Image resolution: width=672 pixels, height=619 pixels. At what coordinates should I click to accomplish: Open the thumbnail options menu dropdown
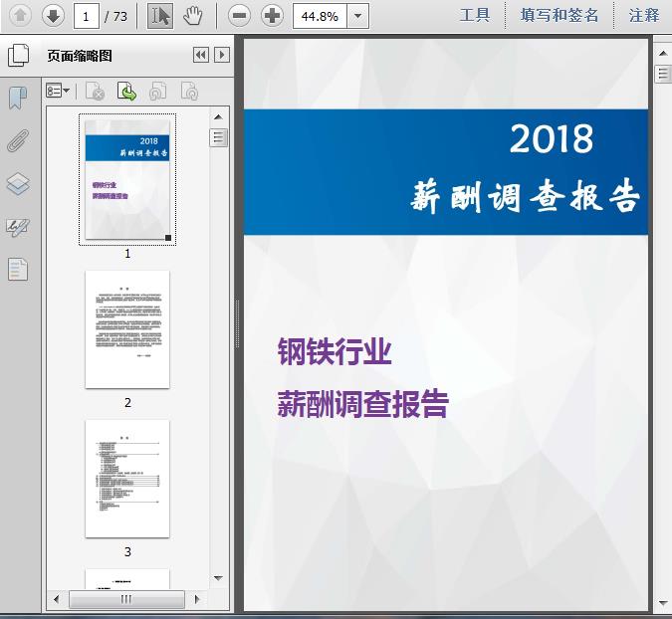[58, 91]
